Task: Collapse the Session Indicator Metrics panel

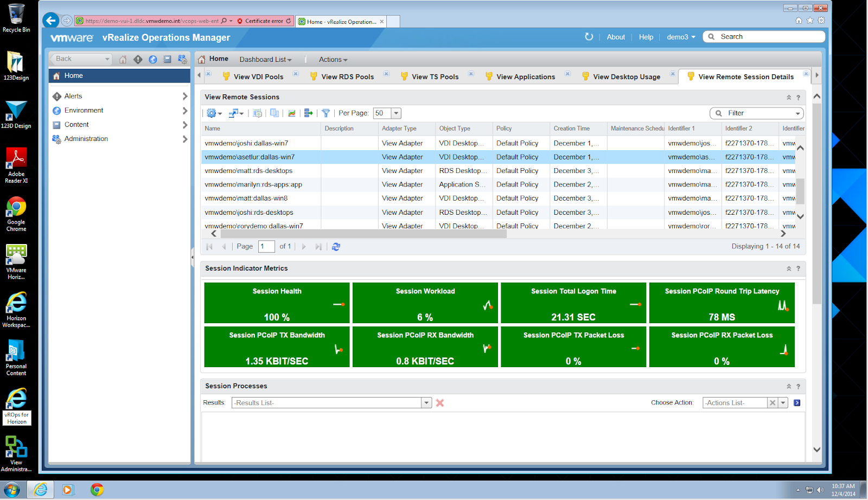Action: [789, 269]
